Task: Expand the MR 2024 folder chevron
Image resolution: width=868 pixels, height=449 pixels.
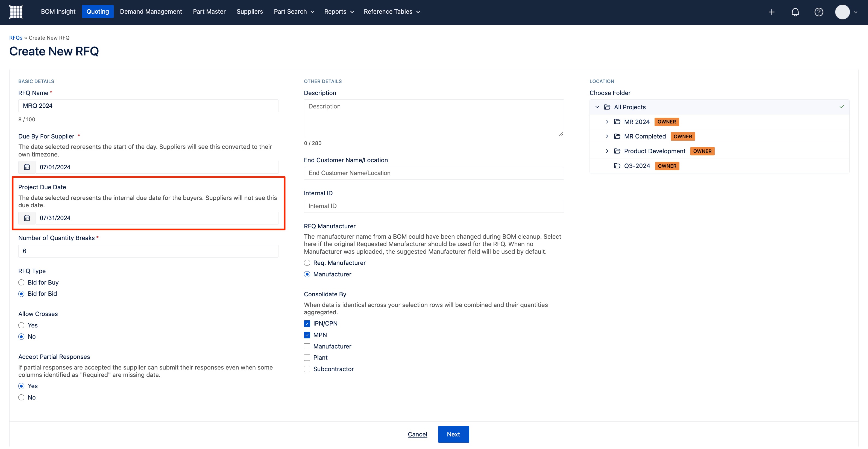Action: click(607, 122)
